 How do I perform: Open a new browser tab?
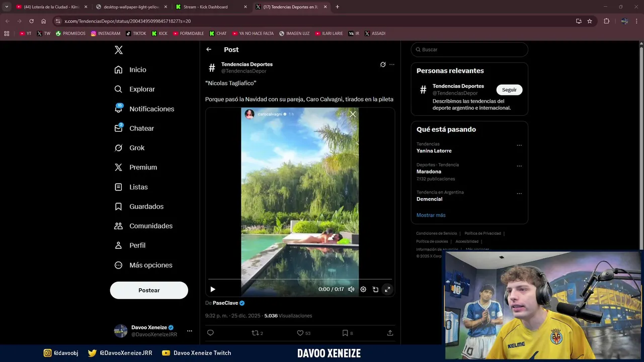point(337,7)
